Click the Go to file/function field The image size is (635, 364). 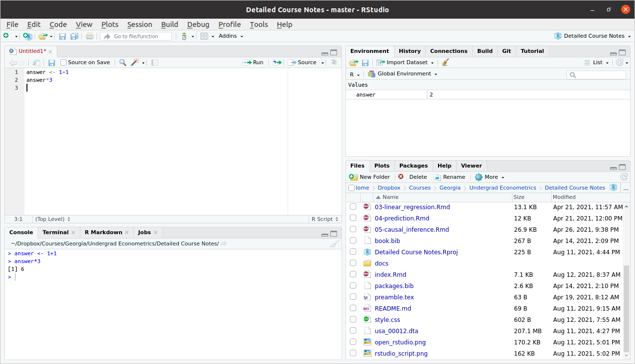point(136,36)
